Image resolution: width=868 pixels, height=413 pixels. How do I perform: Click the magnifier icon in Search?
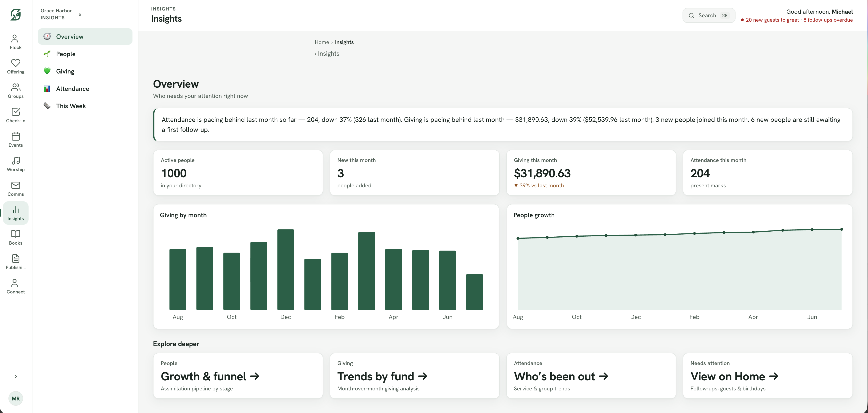pyautogui.click(x=691, y=16)
